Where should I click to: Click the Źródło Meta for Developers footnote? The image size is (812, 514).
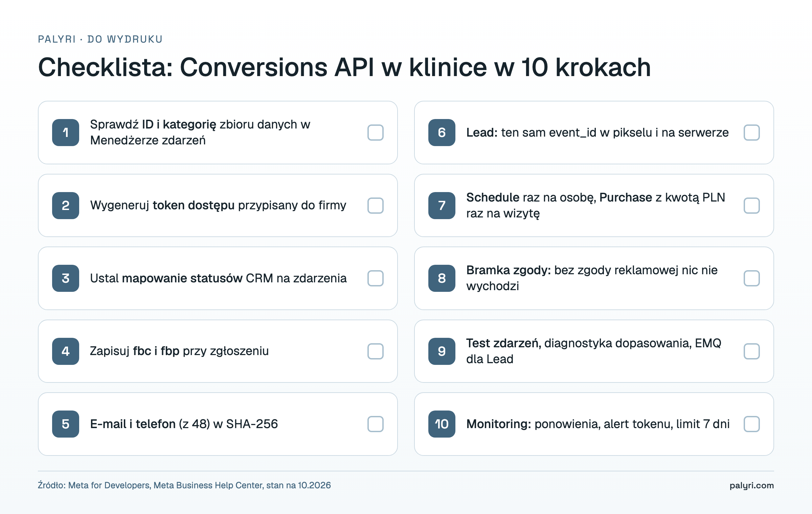184,485
